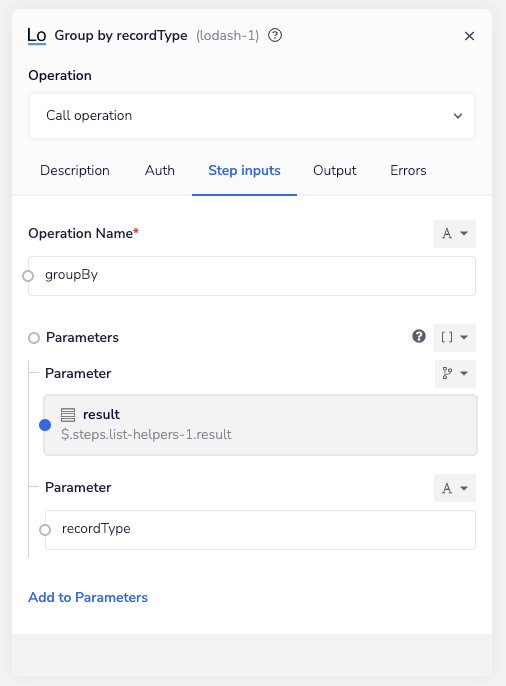506x686 pixels.
Task: Switch to the Description tab
Action: coord(75,170)
